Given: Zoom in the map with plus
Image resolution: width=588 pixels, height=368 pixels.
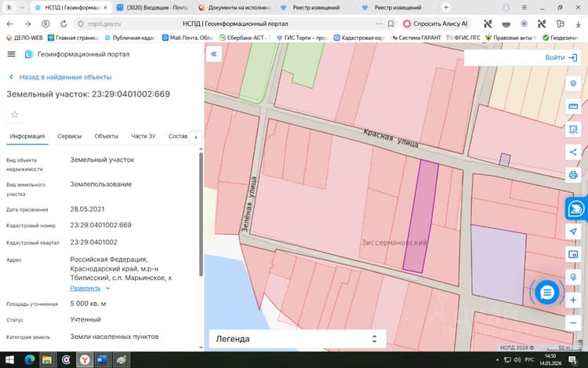Looking at the screenshot, I should tap(573, 300).
